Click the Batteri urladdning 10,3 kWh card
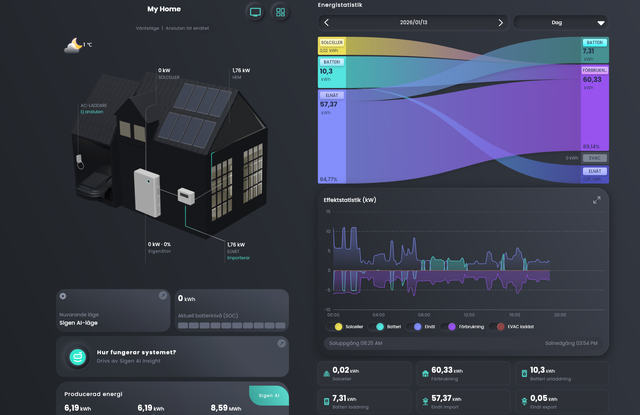The height and width of the screenshot is (415, 640). pos(562,373)
